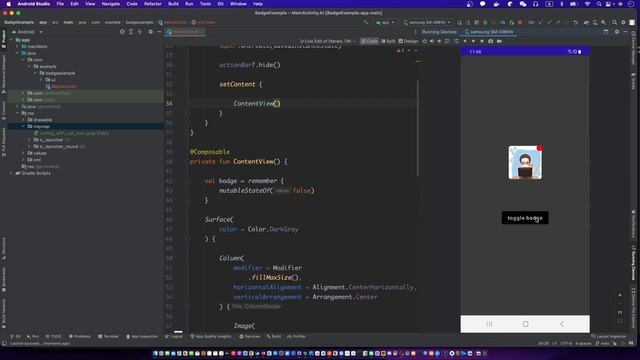Switch editor to Code view mode
Image resolution: width=640 pixels, height=360 pixels.
tap(370, 41)
